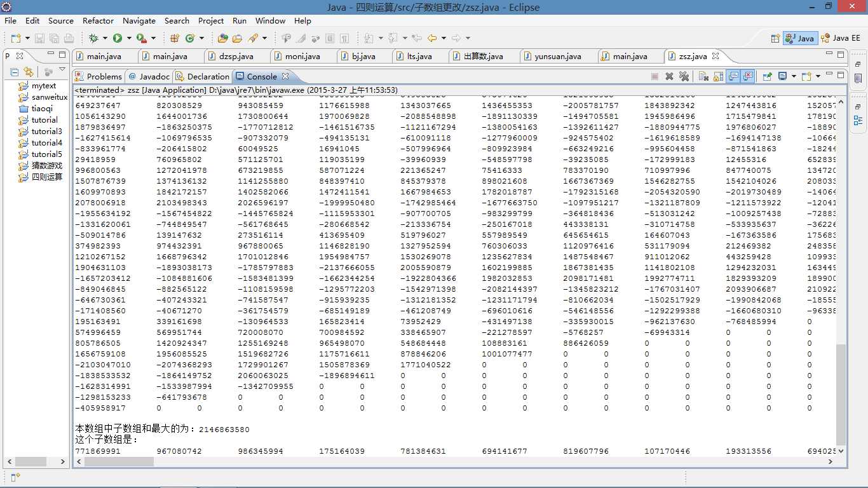Screen dimensions: 868x488
Task: Open the Declaration view tab
Action: tap(202, 76)
